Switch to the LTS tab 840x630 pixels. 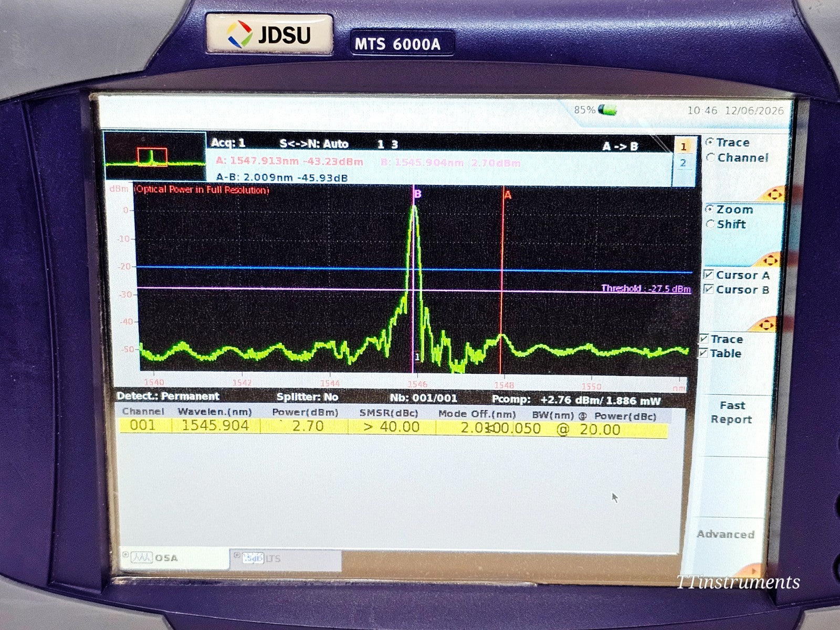click(286, 559)
